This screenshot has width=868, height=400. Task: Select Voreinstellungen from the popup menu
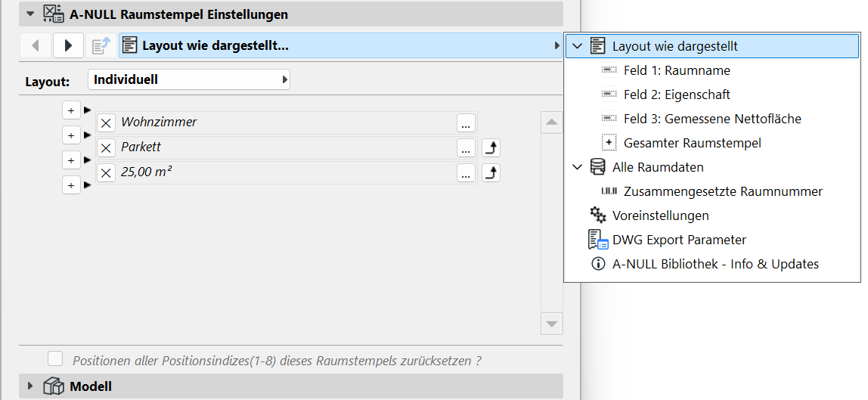click(660, 216)
